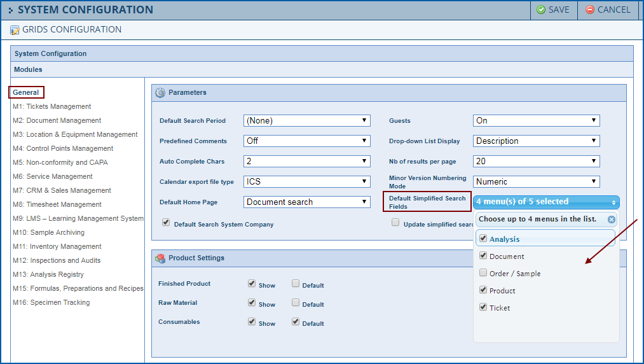Open the Default Home Page dropdown

[306, 202]
